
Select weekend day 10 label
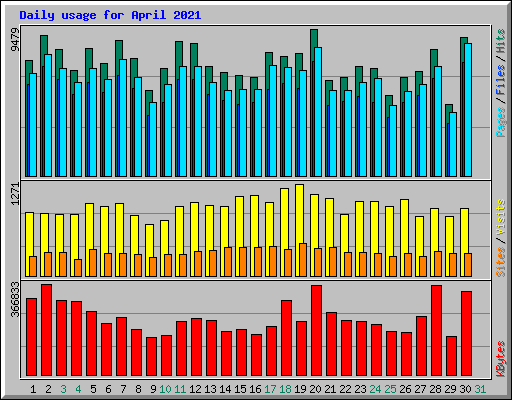(165, 389)
